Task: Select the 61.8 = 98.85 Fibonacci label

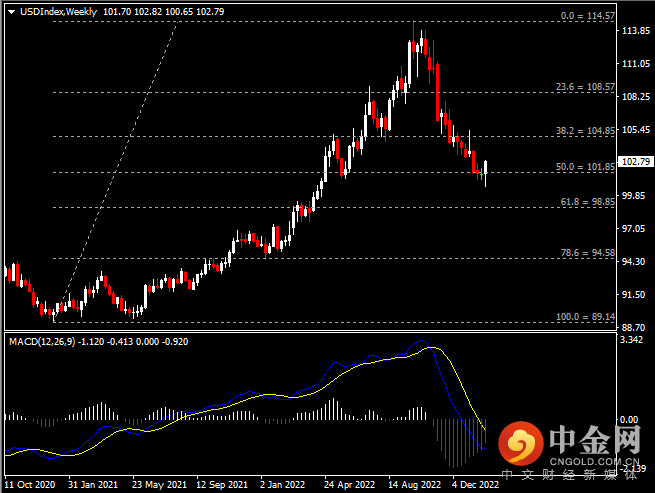Action: pos(585,201)
